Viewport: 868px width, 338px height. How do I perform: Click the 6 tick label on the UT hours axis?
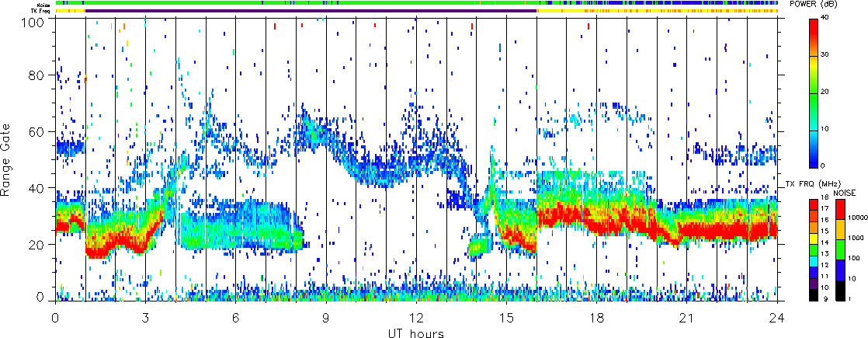coord(236,319)
